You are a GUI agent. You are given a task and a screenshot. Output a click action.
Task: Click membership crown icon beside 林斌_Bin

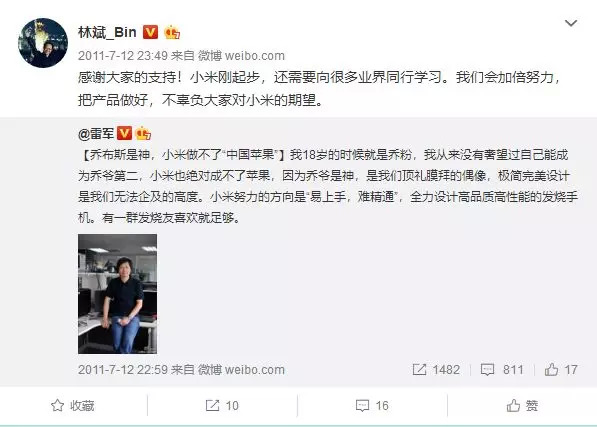(172, 32)
